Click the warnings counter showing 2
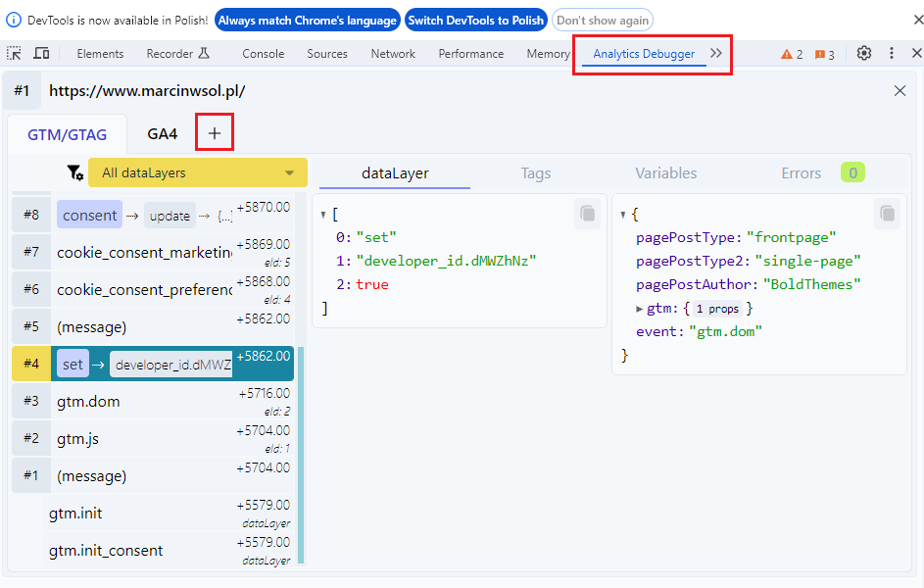The height and width of the screenshot is (588, 924). point(792,54)
